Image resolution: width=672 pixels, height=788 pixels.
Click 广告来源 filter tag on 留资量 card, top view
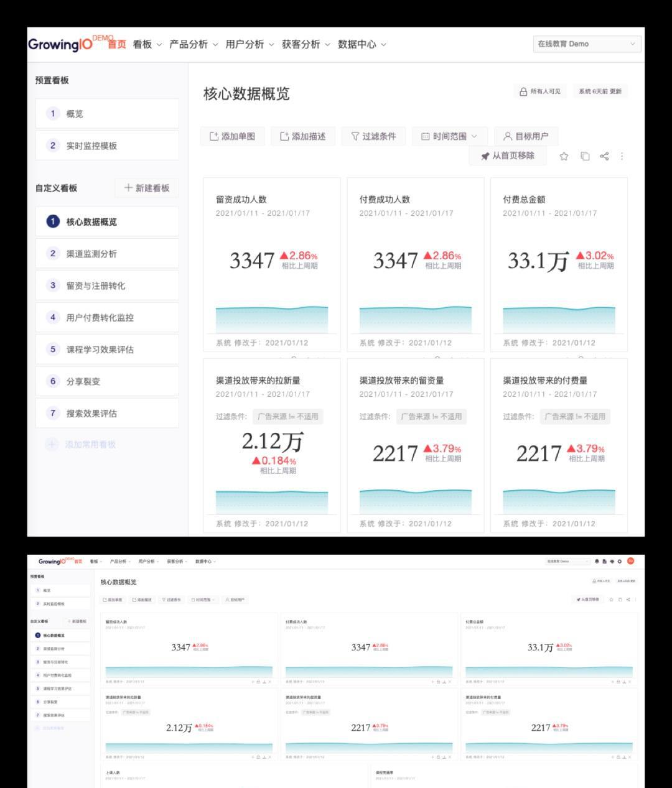(431, 416)
